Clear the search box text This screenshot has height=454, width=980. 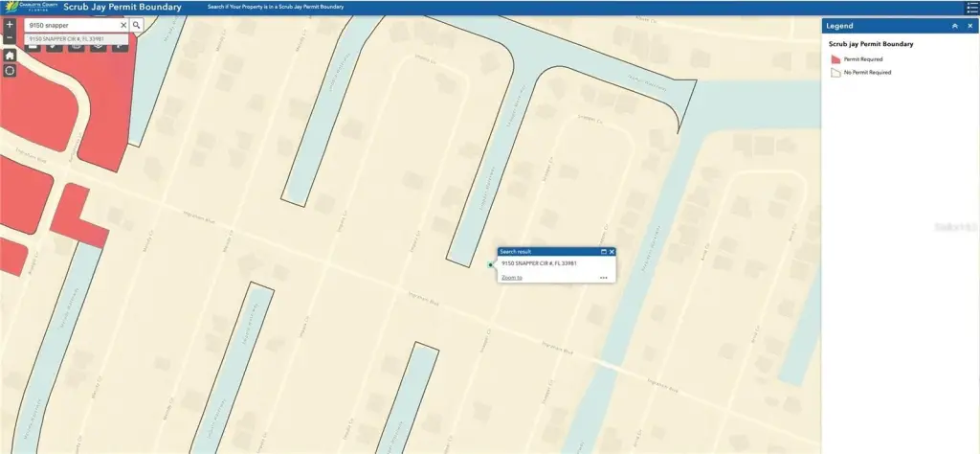(122, 25)
